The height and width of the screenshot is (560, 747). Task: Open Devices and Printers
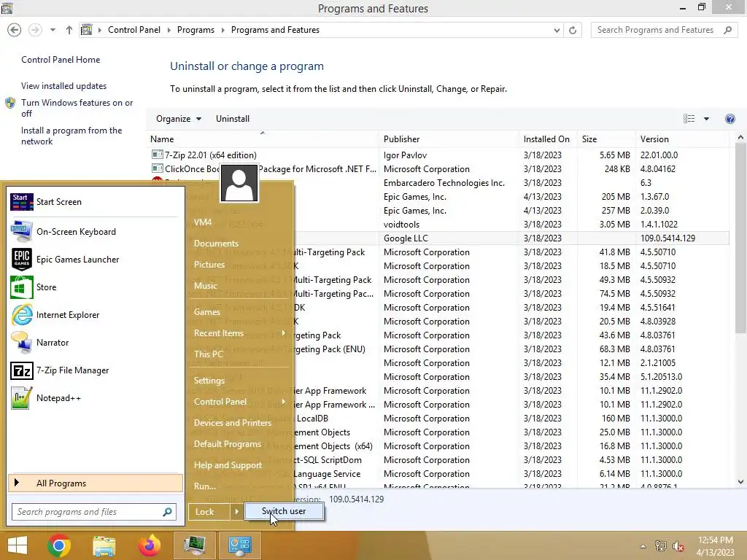(233, 423)
